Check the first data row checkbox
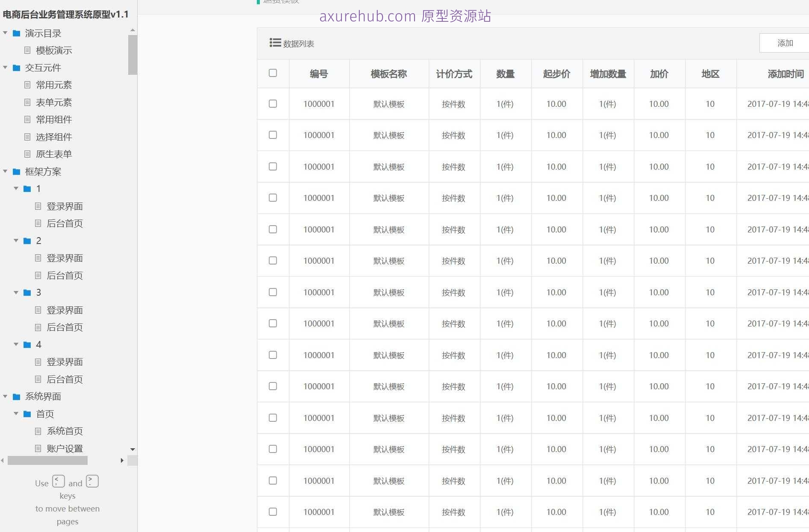Image resolution: width=809 pixels, height=532 pixels. point(273,103)
